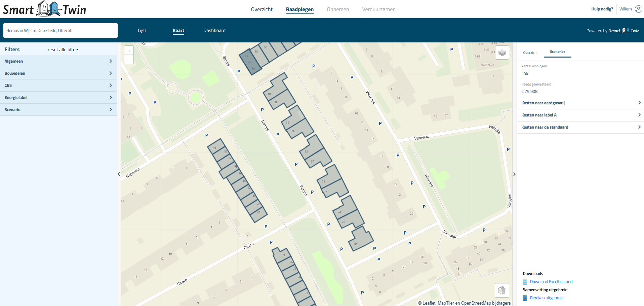Image resolution: width=644 pixels, height=306 pixels.
Task: Click the user profile avatar icon
Action: [x=638, y=9]
